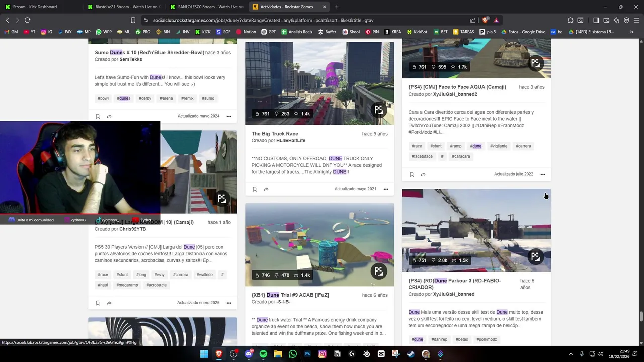Image resolution: width=644 pixels, height=362 pixels.
Task: Open the three-dot menu on Sumo Dunes # 10 card
Action: pyautogui.click(x=229, y=116)
